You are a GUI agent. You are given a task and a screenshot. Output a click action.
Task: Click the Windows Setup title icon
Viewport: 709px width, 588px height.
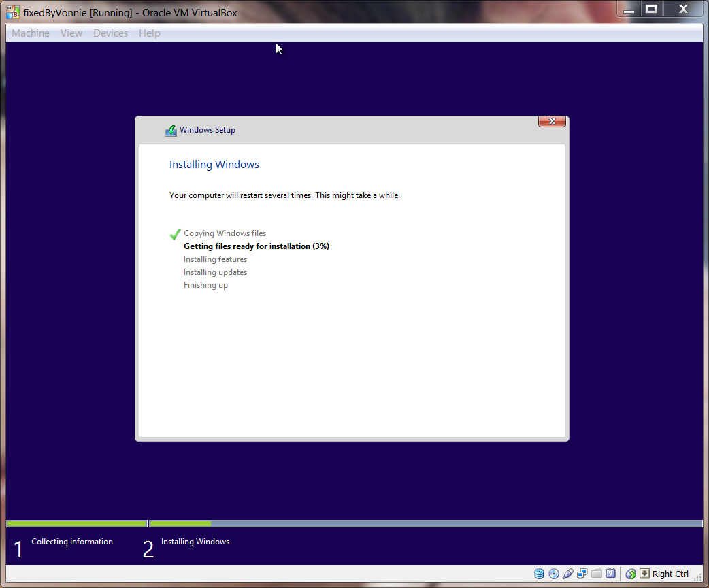171,131
